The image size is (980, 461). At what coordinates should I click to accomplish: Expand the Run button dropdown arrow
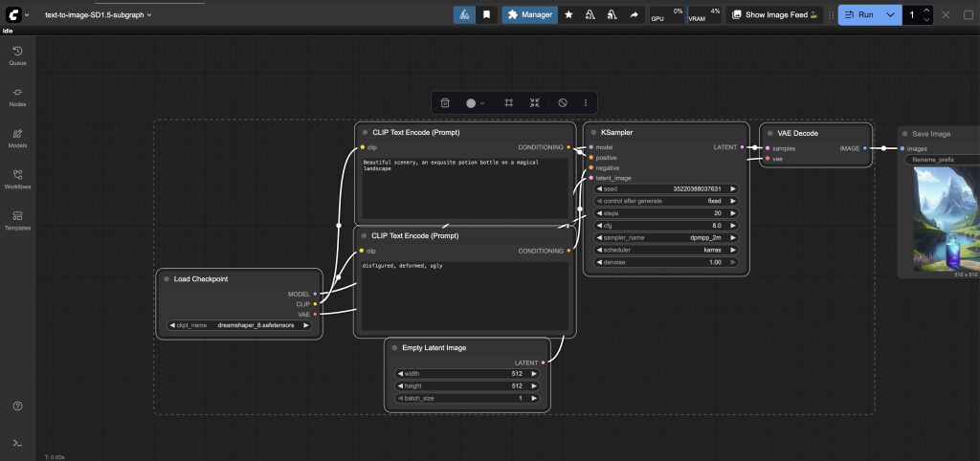coord(890,15)
